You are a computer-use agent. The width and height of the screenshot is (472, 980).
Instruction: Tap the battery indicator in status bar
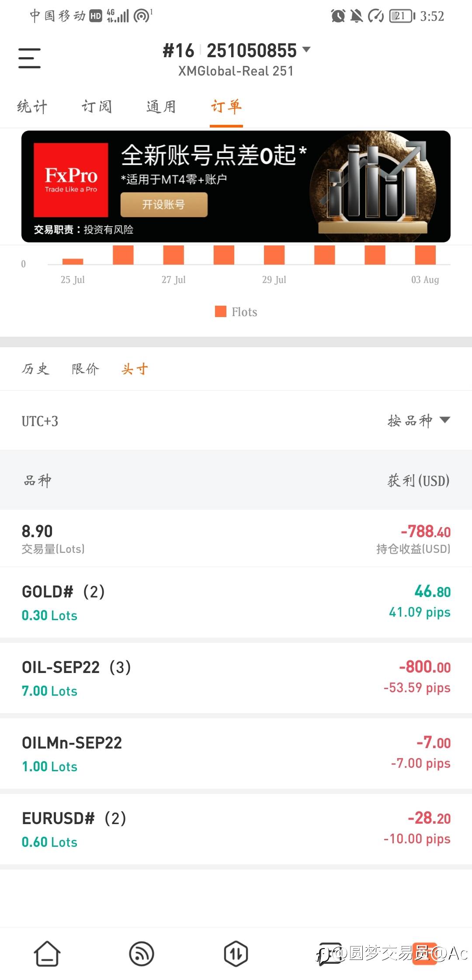pyautogui.click(x=402, y=16)
